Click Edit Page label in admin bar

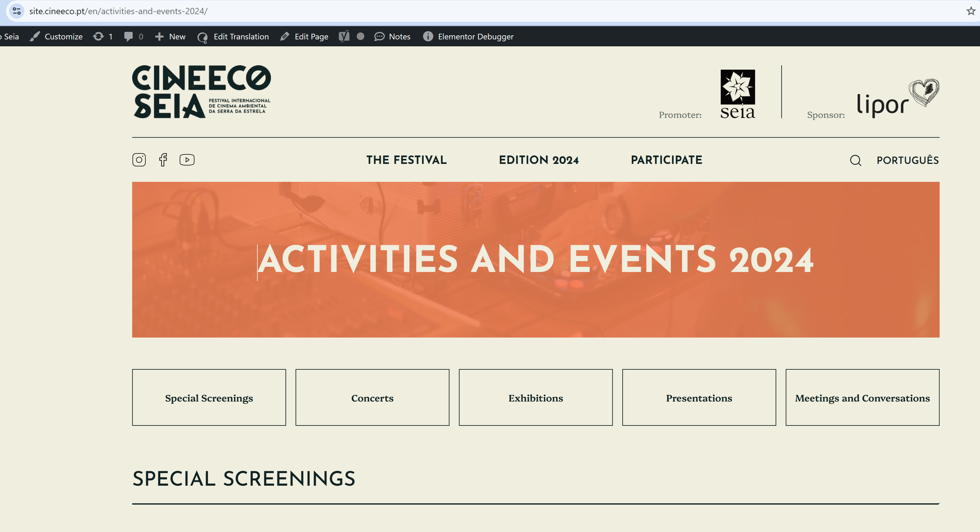click(312, 37)
